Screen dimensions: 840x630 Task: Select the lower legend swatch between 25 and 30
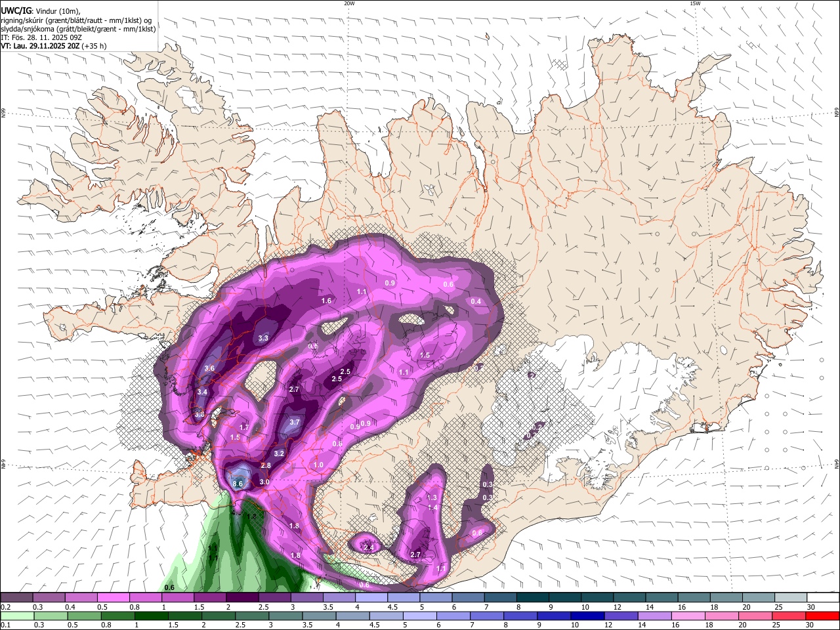pos(789,616)
